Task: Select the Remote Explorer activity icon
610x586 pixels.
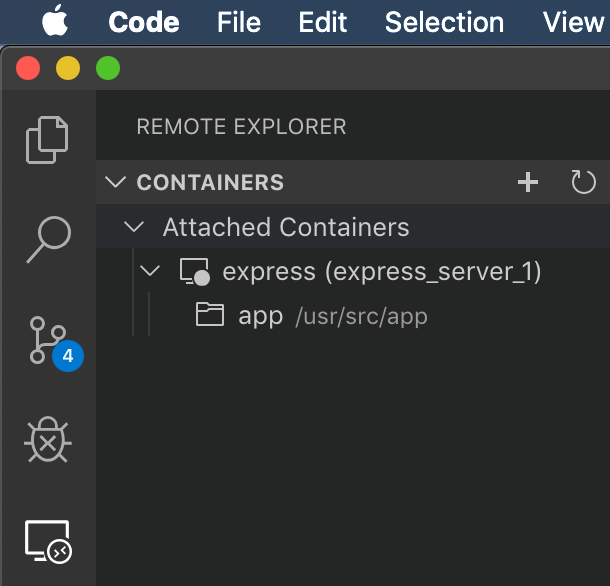Action: 48,541
